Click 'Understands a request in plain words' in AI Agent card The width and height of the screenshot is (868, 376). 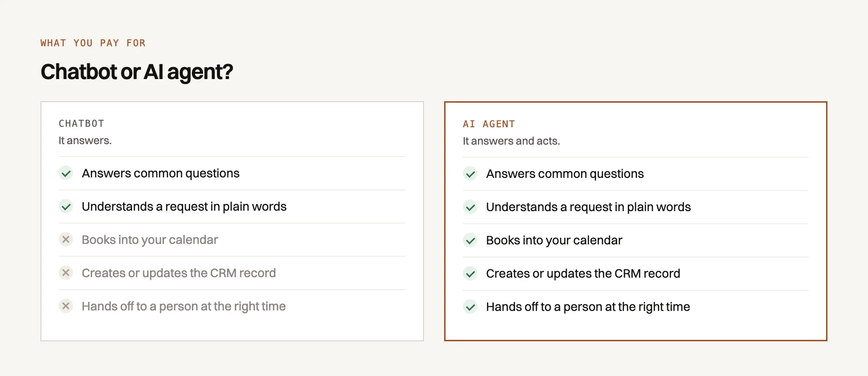(588, 207)
